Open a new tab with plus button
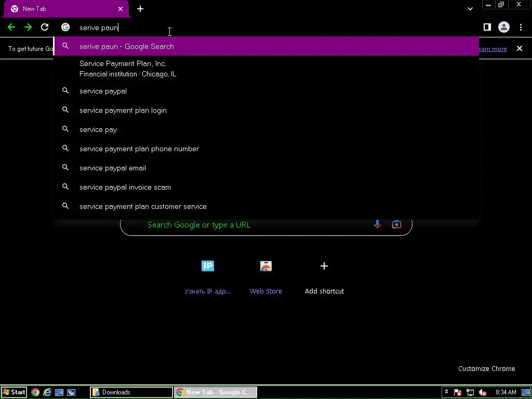 [x=140, y=9]
